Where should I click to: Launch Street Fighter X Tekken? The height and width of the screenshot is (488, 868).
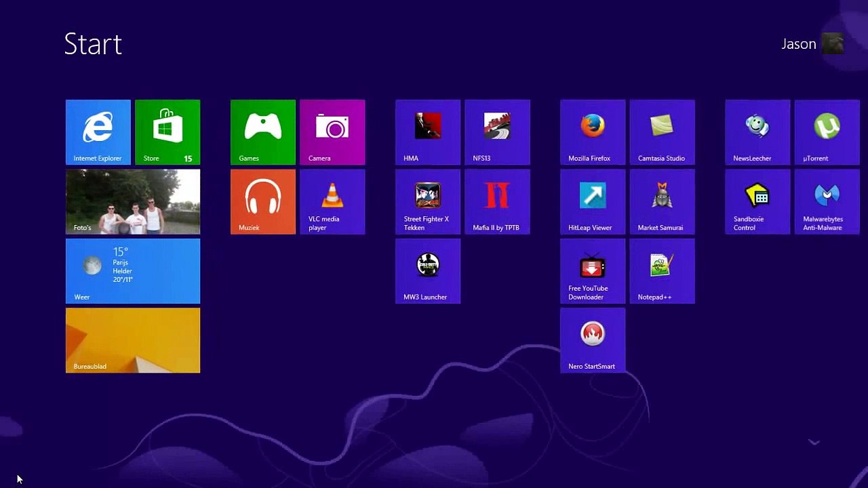tap(428, 201)
